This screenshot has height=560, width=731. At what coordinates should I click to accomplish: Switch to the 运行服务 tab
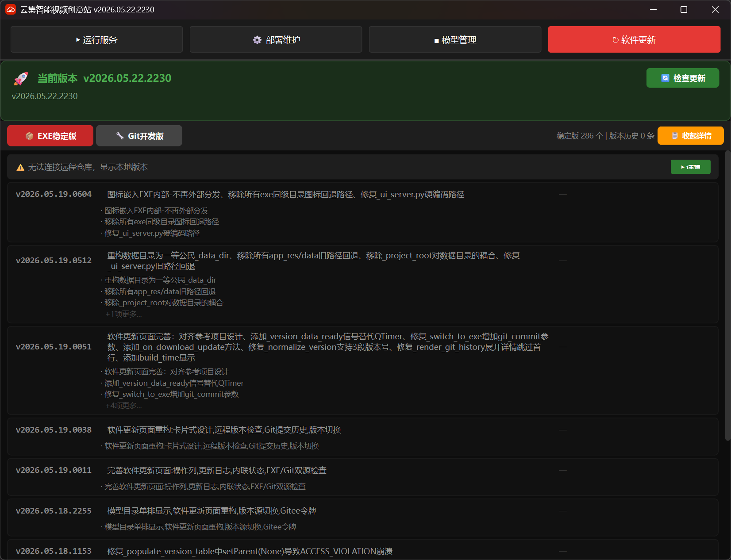[x=96, y=40]
